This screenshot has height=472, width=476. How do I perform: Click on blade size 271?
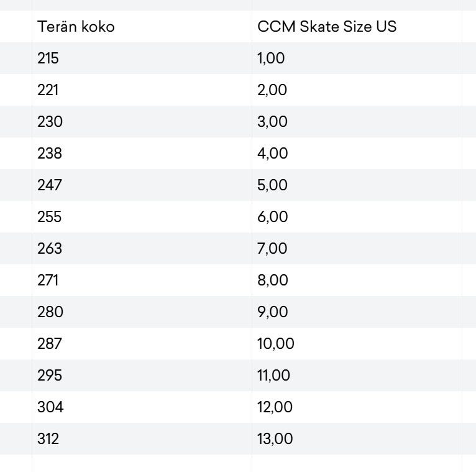click(x=48, y=280)
